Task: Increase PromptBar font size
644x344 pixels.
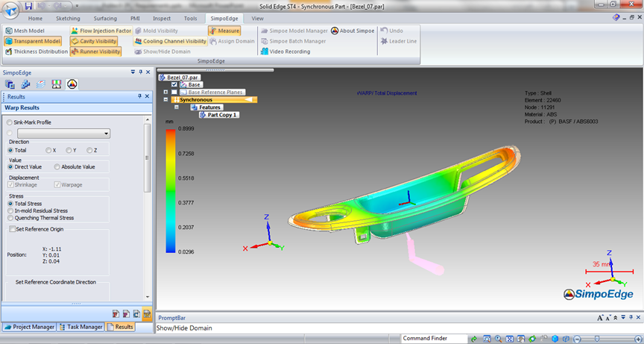Action: pos(600,318)
